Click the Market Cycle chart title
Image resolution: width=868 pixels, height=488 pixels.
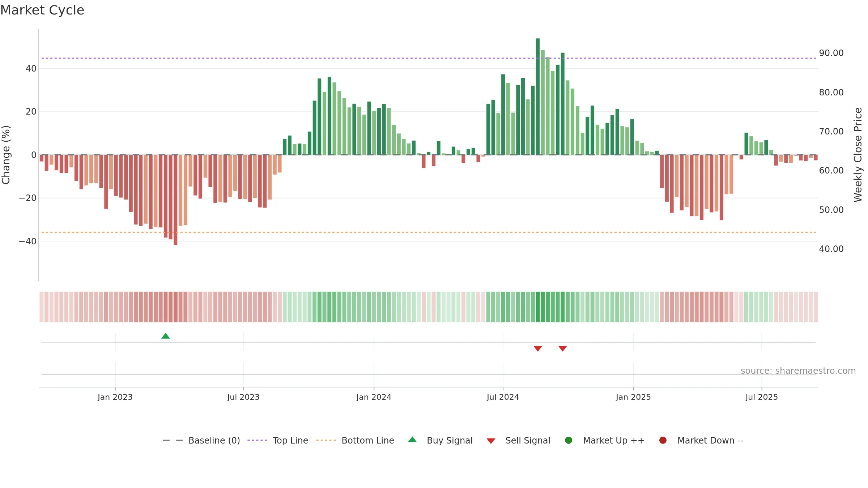42,10
